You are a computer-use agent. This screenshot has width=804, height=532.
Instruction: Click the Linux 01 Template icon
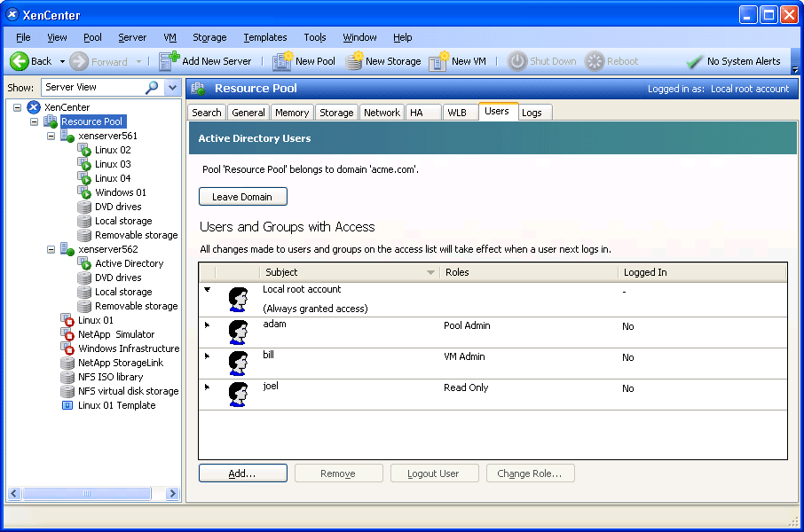[x=67, y=405]
